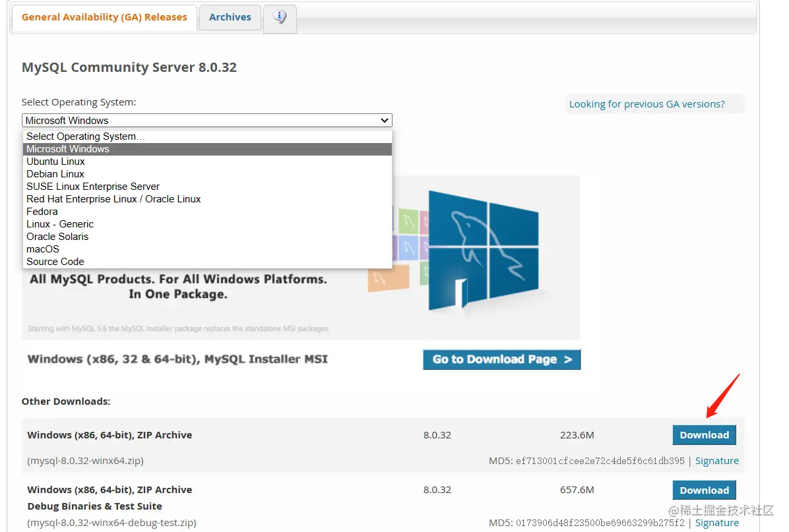Screen dimensions: 789x532
Task: Download the 223.6M ZIP Archive
Action: 704,435
